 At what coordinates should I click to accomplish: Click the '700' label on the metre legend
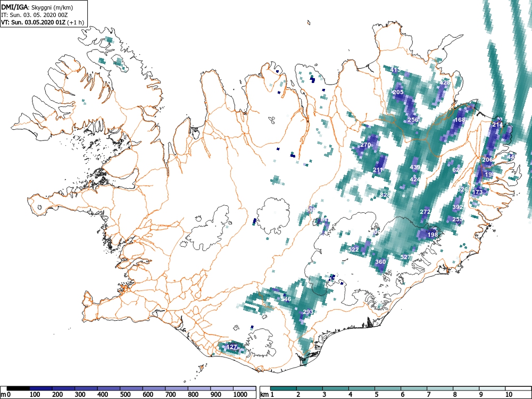pyautogui.click(x=170, y=395)
